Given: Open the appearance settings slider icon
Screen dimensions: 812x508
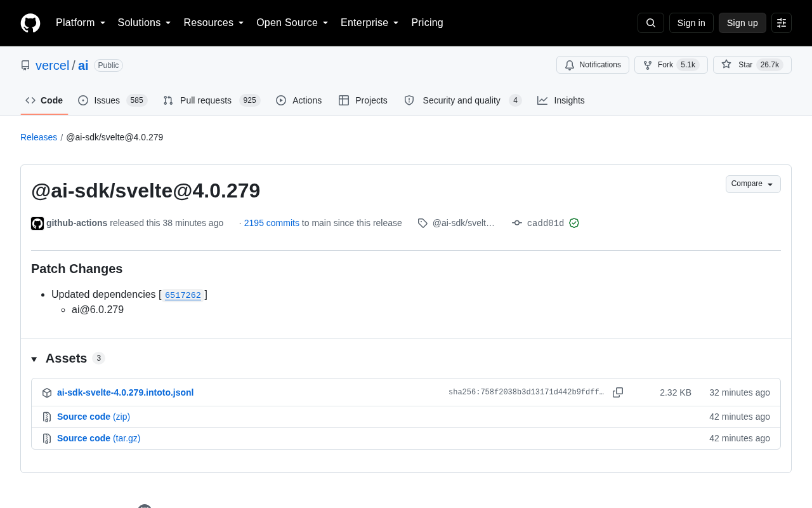Looking at the screenshot, I should pyautogui.click(x=782, y=23).
